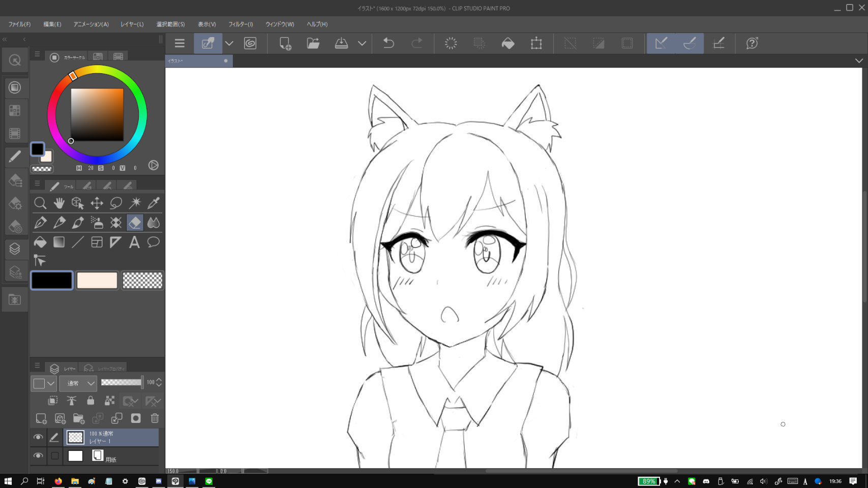Image resolution: width=868 pixels, height=488 pixels.
Task: Toggle the lock layer icon
Action: pos(91,401)
